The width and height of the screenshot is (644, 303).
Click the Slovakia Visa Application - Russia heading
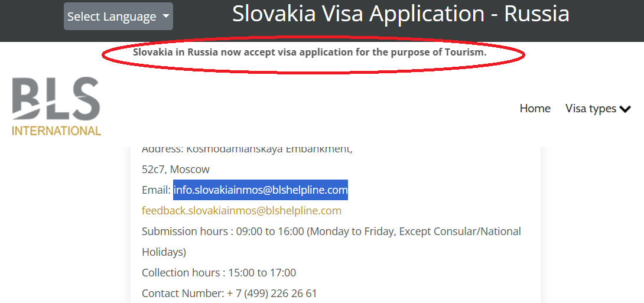401,14
